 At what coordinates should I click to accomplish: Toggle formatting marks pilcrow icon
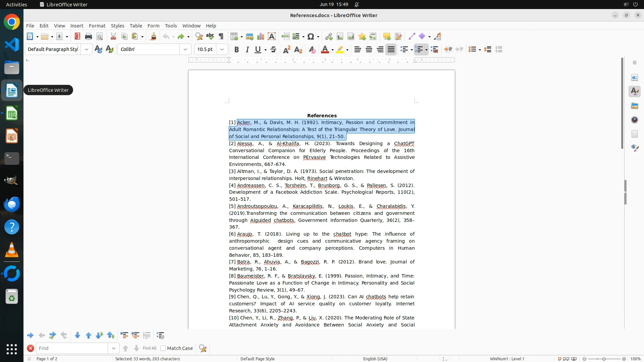point(221,37)
